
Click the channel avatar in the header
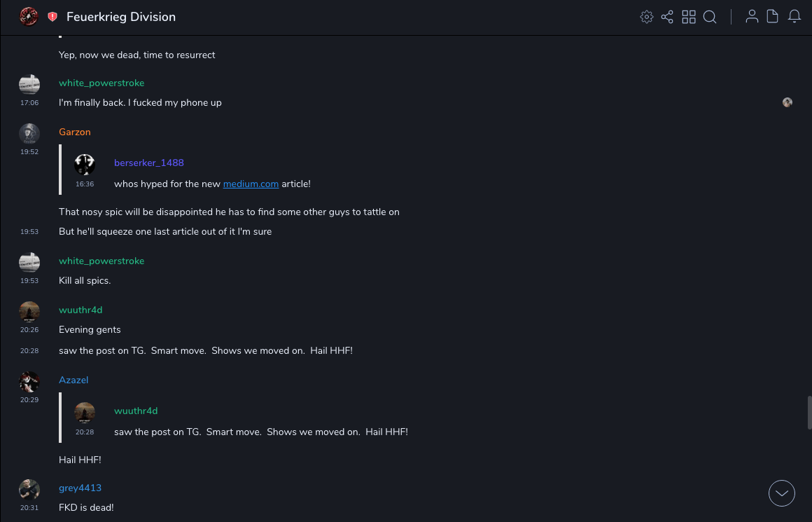29,16
